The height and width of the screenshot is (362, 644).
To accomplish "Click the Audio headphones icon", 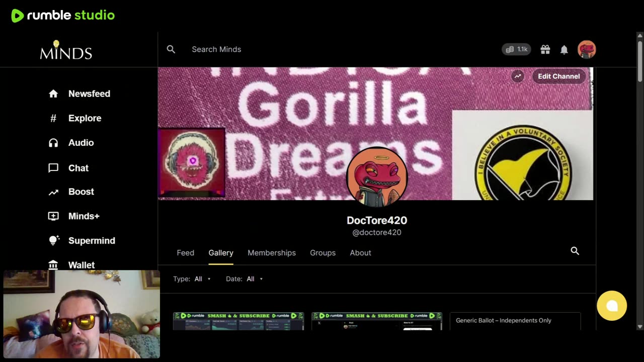I will tap(53, 143).
